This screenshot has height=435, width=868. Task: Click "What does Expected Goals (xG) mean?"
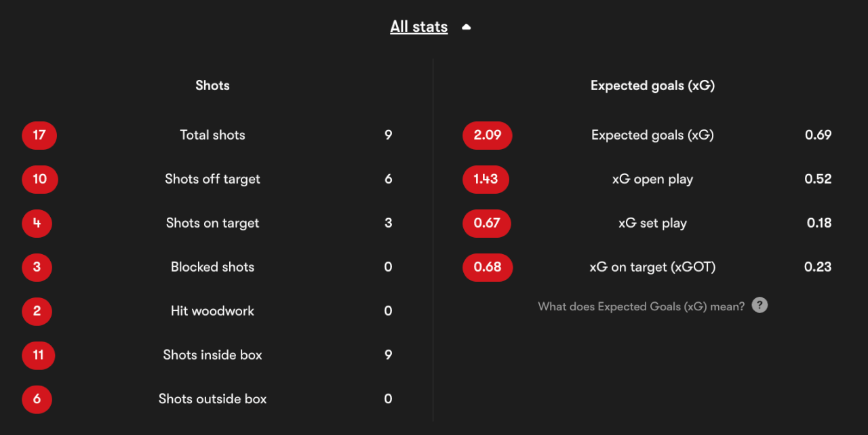642,306
